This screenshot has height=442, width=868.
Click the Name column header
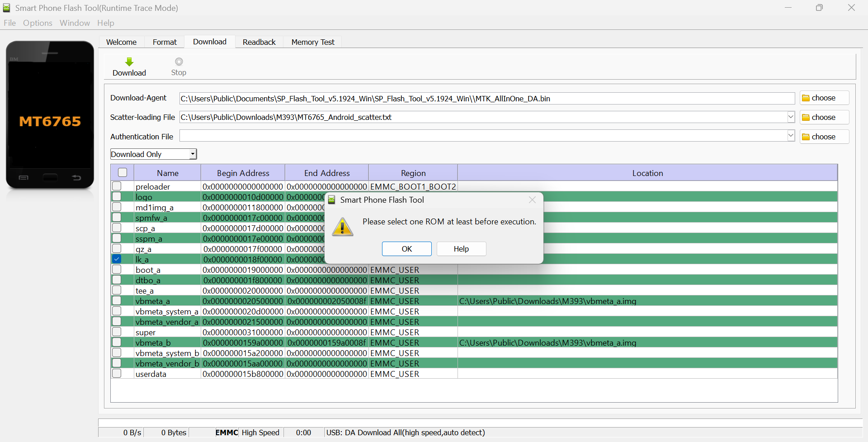(x=168, y=173)
